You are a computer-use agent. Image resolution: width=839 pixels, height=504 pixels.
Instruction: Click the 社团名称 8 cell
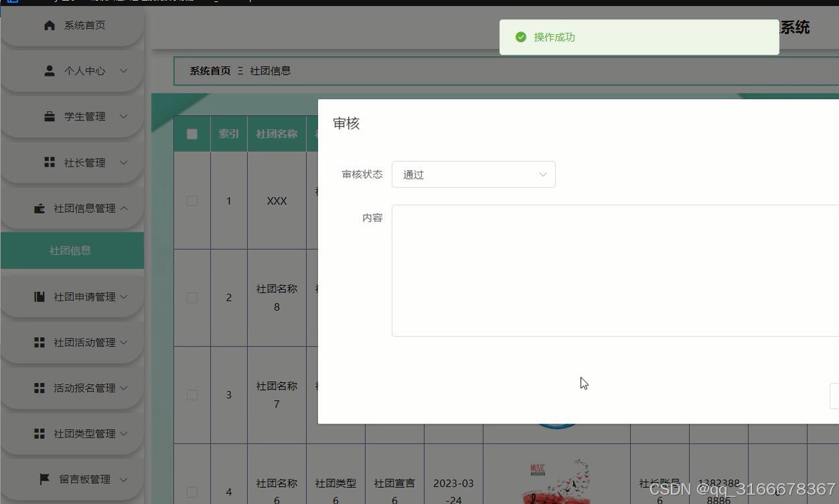[x=277, y=298]
